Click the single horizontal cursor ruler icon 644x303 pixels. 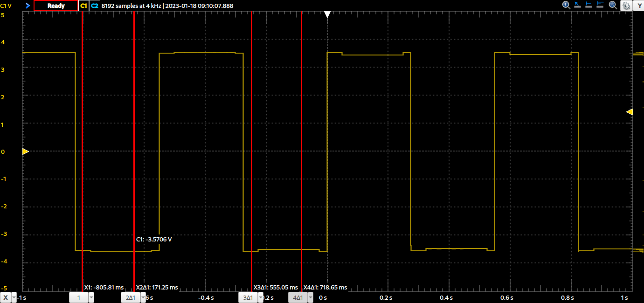[x=589, y=5]
